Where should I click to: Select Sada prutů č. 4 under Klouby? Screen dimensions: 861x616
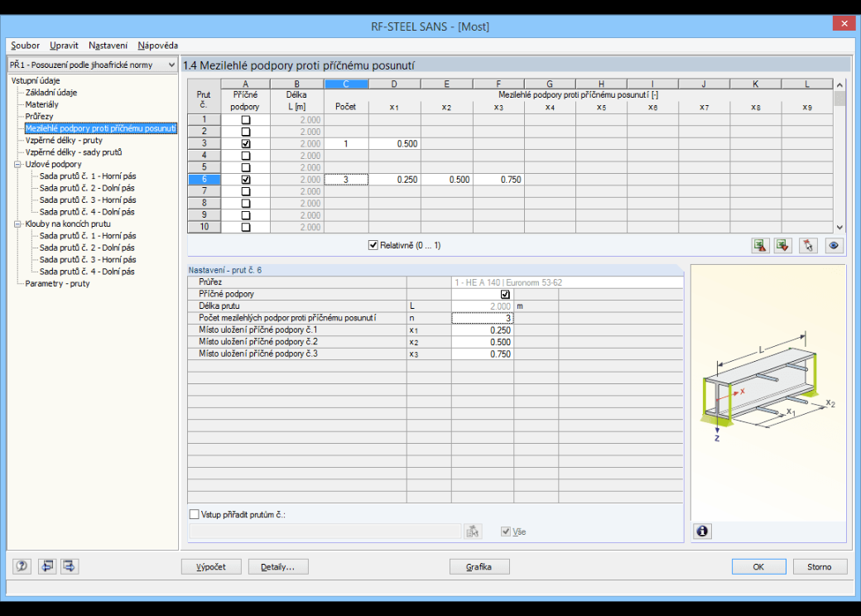[x=87, y=272]
